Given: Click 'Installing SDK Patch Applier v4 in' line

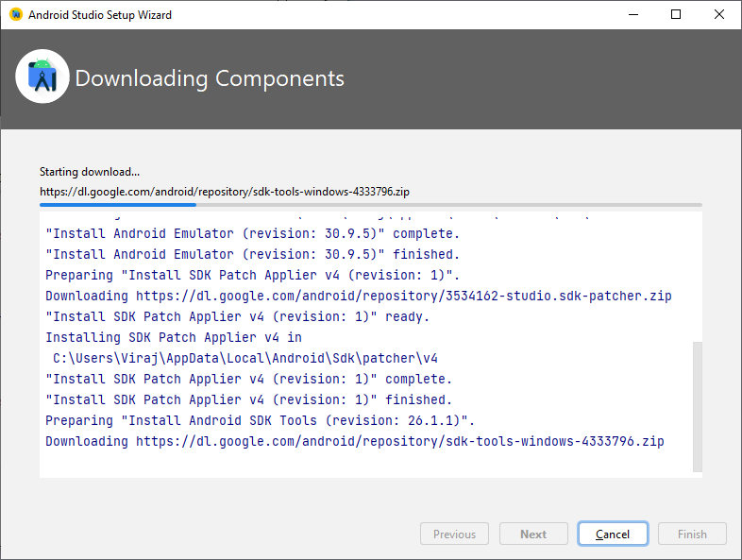Looking at the screenshot, I should click(173, 337).
